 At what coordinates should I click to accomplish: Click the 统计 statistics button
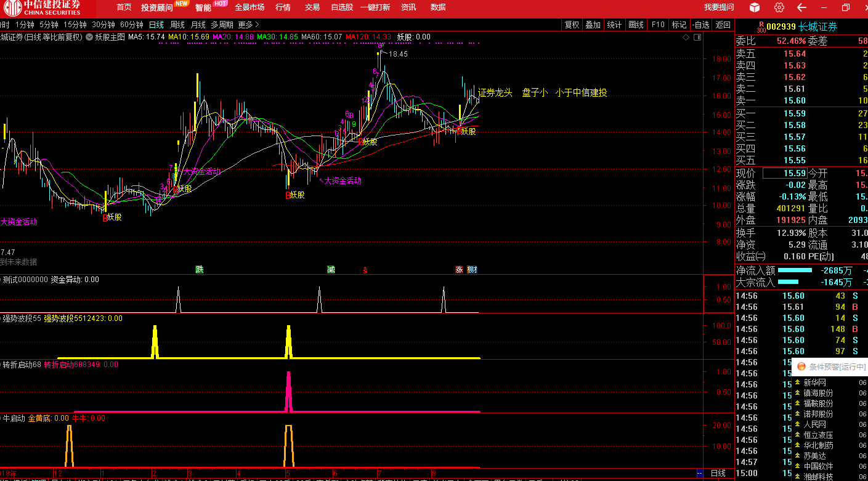(614, 25)
